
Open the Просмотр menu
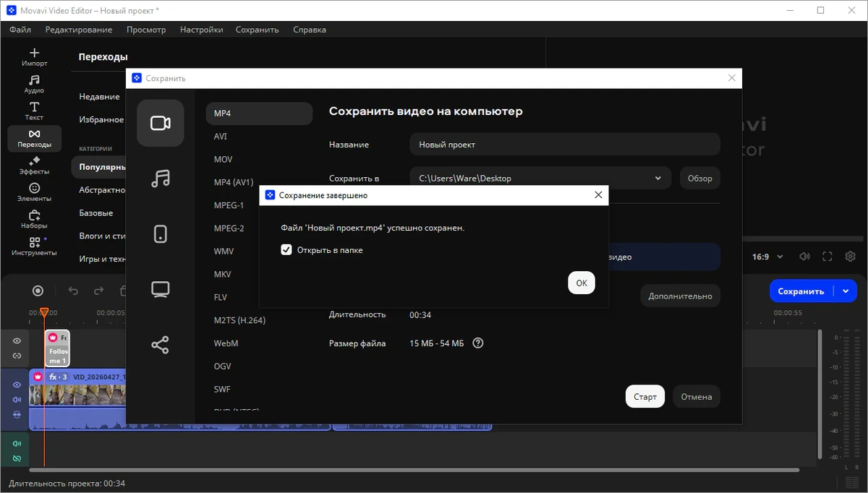click(146, 30)
